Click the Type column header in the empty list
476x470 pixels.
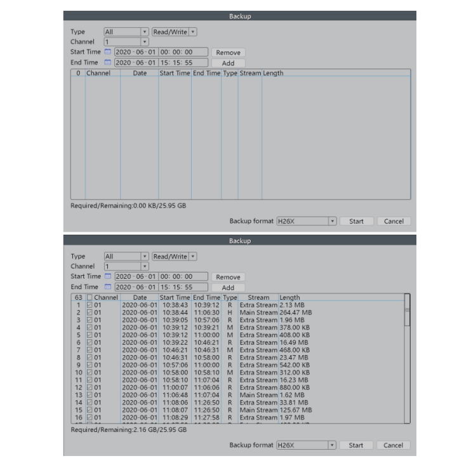tap(230, 73)
